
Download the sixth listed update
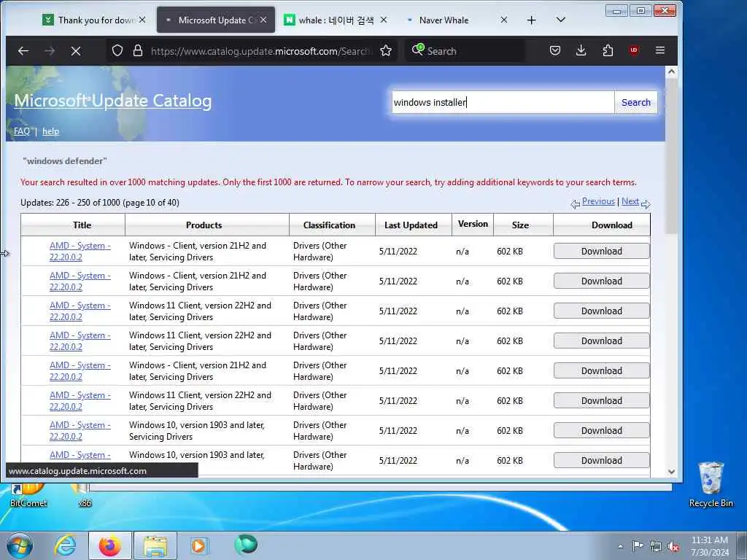point(602,401)
